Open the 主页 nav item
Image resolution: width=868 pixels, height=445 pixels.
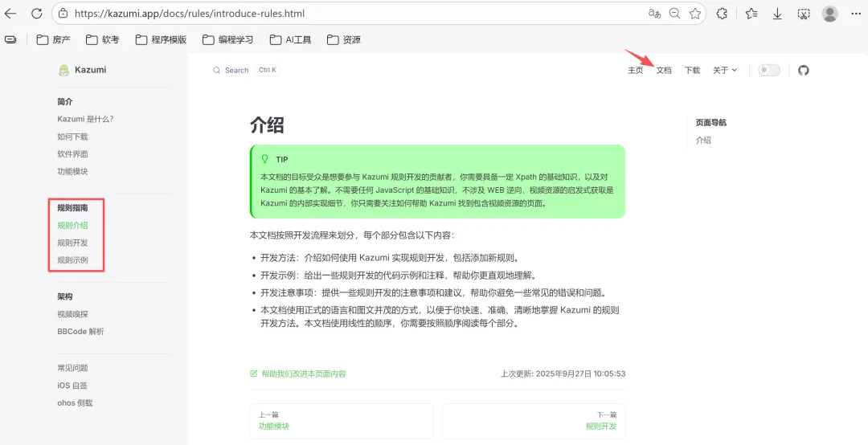[x=635, y=71]
